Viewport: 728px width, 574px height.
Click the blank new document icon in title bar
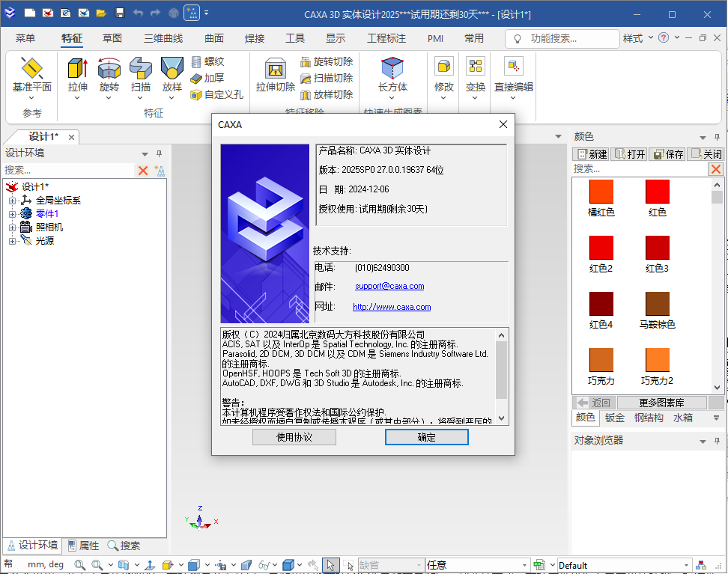30,13
